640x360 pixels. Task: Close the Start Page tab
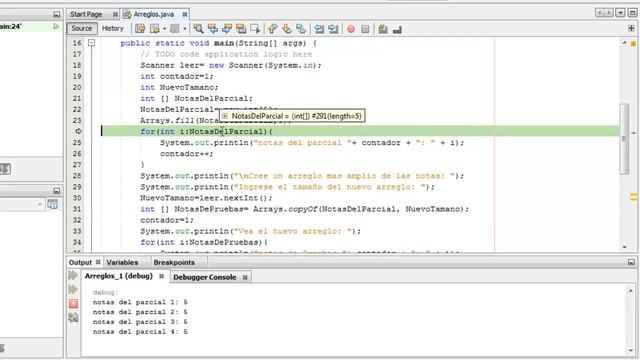(115, 15)
